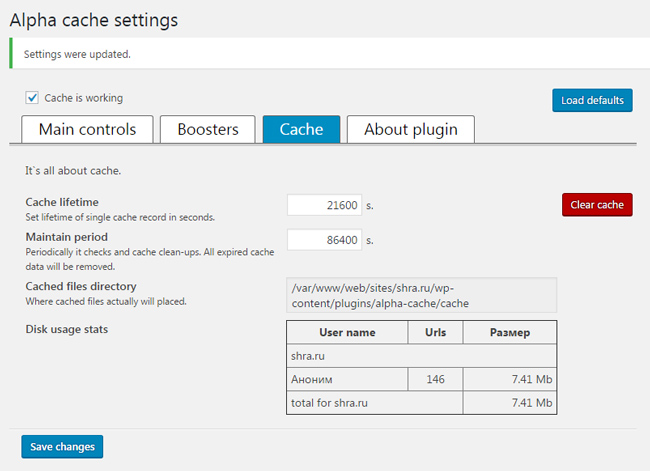Click the 'Cache lifetime' label
The width and height of the screenshot is (650, 471).
click(x=62, y=202)
